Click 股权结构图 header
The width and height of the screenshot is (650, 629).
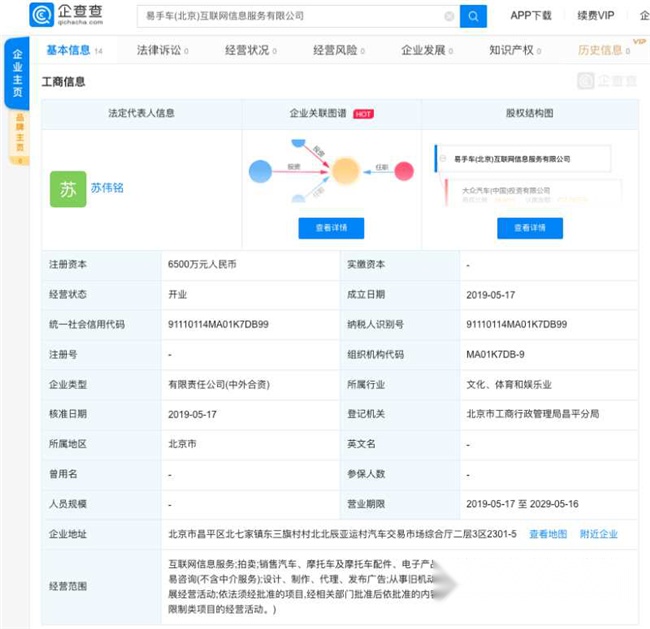click(x=529, y=113)
